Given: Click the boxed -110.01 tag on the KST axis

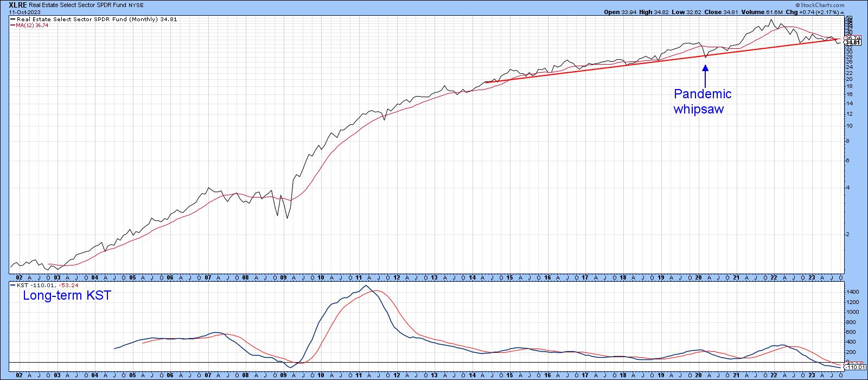Looking at the screenshot, I should tap(854, 368).
